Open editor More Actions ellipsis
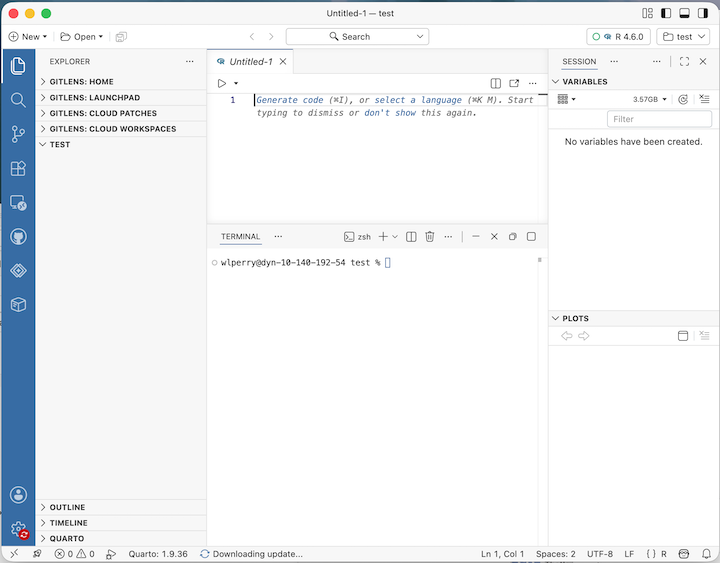Viewport: 720px width, 563px height. click(532, 83)
